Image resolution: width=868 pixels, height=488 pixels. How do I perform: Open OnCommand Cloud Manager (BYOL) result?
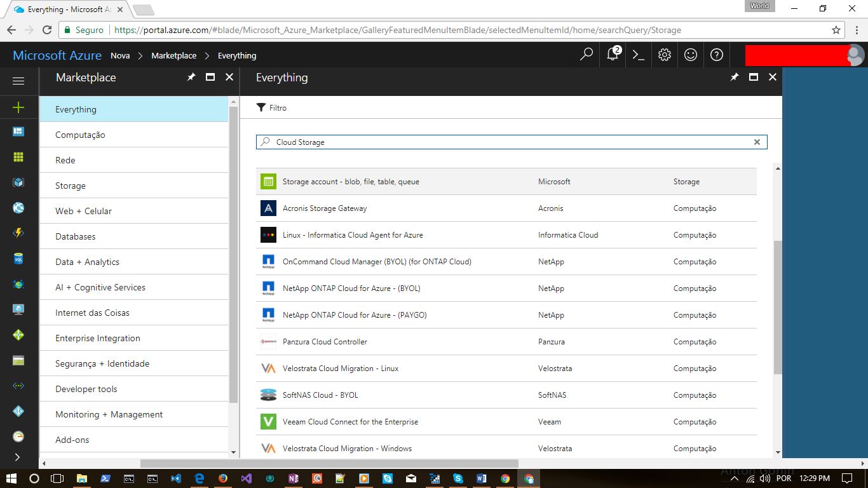click(x=506, y=262)
